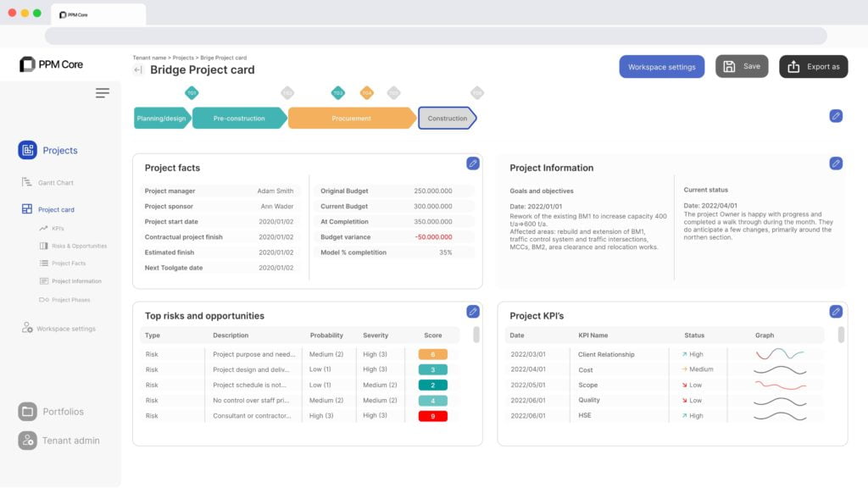Click the back arrow beside Bridge Project card
Image resolution: width=868 pixels, height=488 pixels.
pyautogui.click(x=138, y=70)
